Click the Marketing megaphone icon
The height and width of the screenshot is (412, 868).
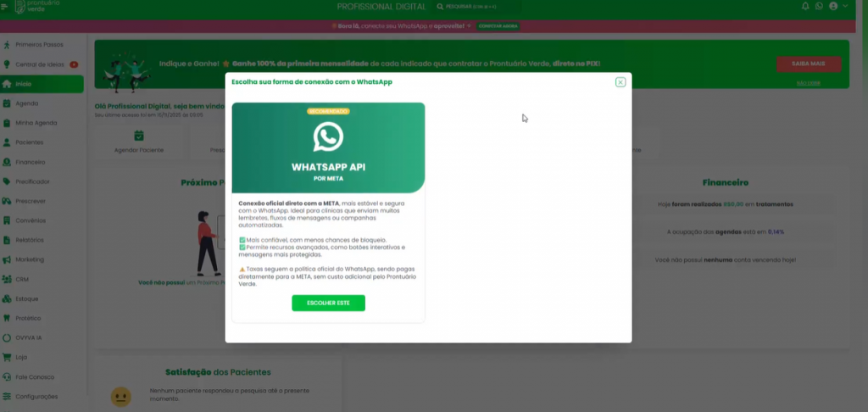pyautogui.click(x=7, y=259)
